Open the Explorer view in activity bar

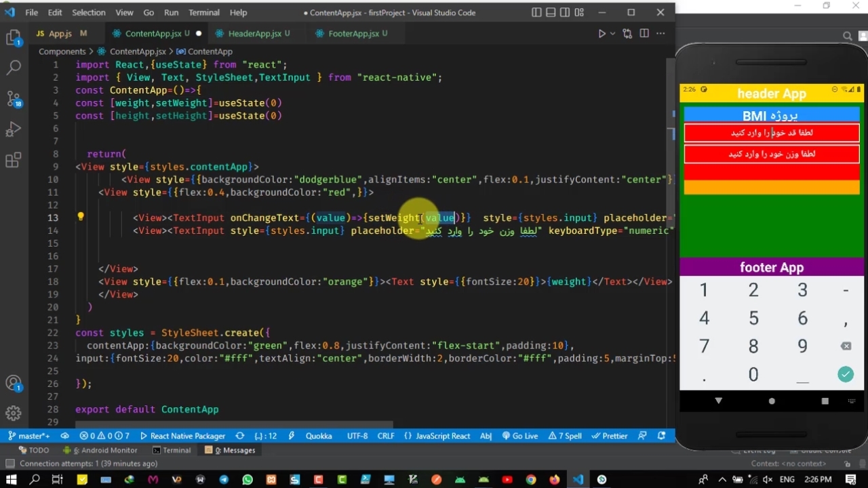coord(14,38)
